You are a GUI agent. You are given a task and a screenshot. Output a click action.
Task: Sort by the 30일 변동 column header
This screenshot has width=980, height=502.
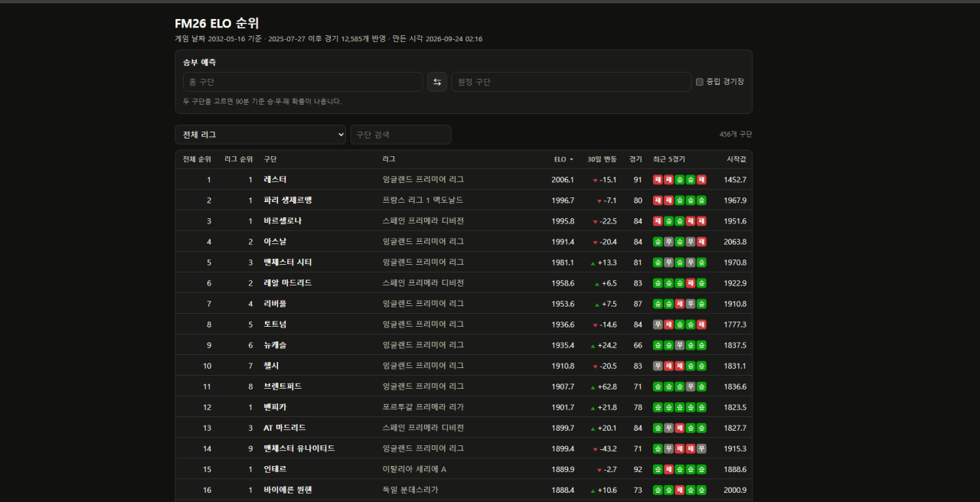pyautogui.click(x=602, y=159)
